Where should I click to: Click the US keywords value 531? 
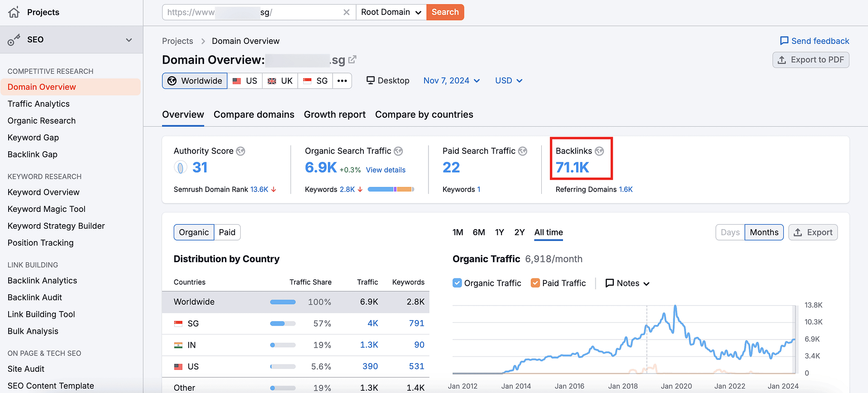pyautogui.click(x=416, y=366)
